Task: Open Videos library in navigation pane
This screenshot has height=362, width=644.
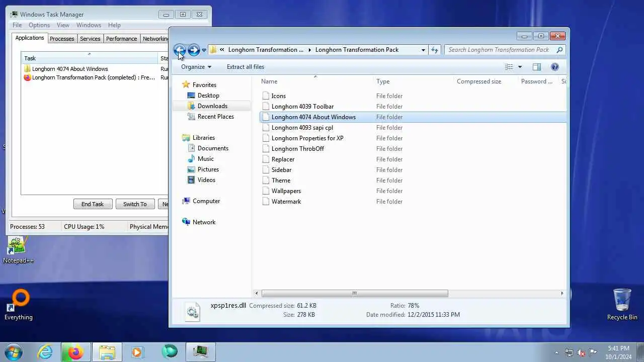Action: (x=201, y=180)
